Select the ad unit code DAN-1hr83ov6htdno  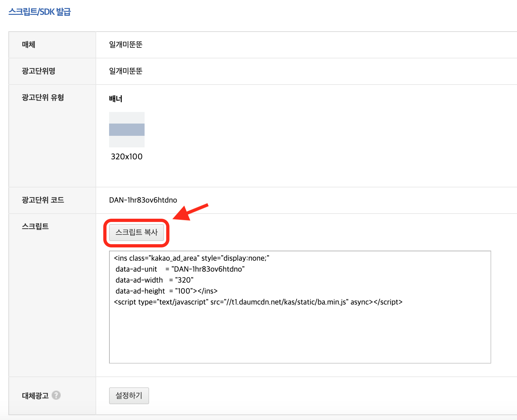pyautogui.click(x=143, y=200)
